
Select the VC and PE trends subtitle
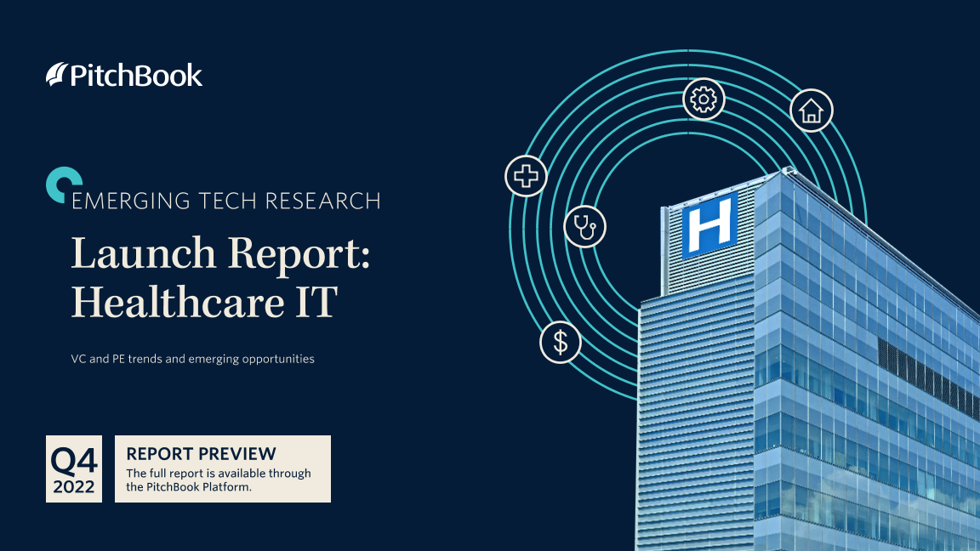click(193, 359)
